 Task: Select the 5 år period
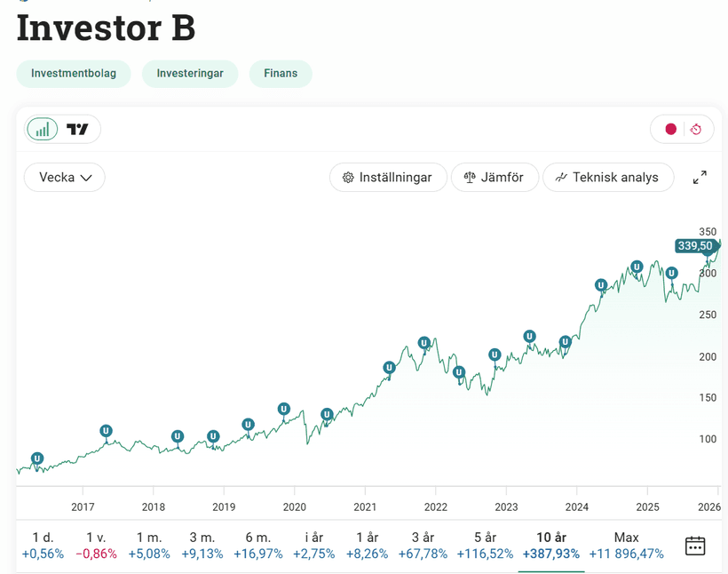(485, 546)
